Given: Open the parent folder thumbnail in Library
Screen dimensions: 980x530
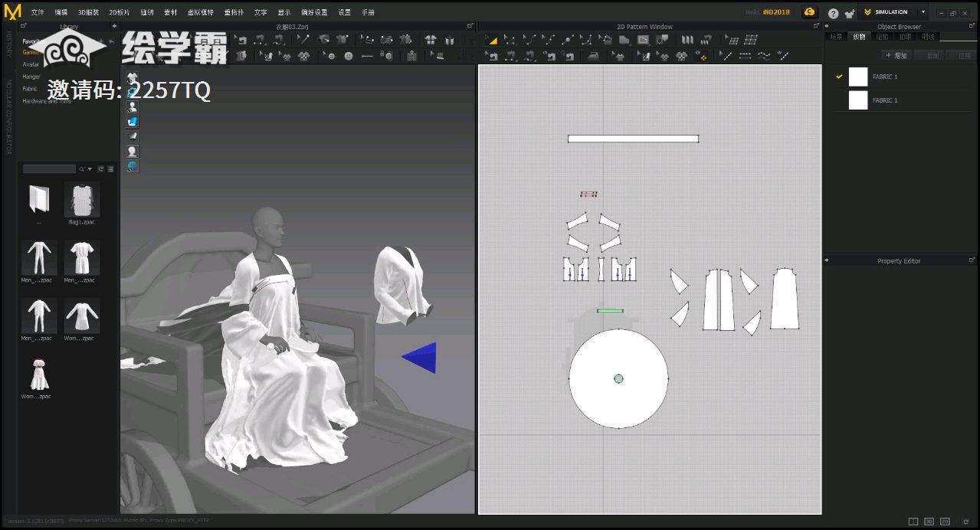Looking at the screenshot, I should point(38,199).
